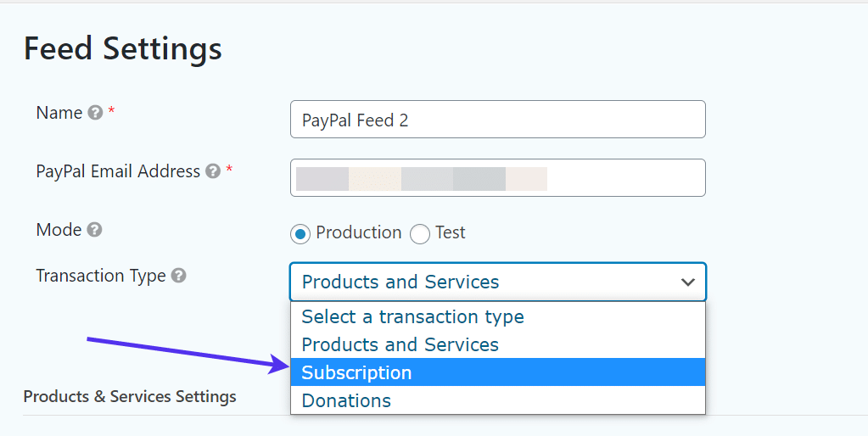This screenshot has height=436, width=868.
Task: Click the Mode label text
Action: point(59,230)
